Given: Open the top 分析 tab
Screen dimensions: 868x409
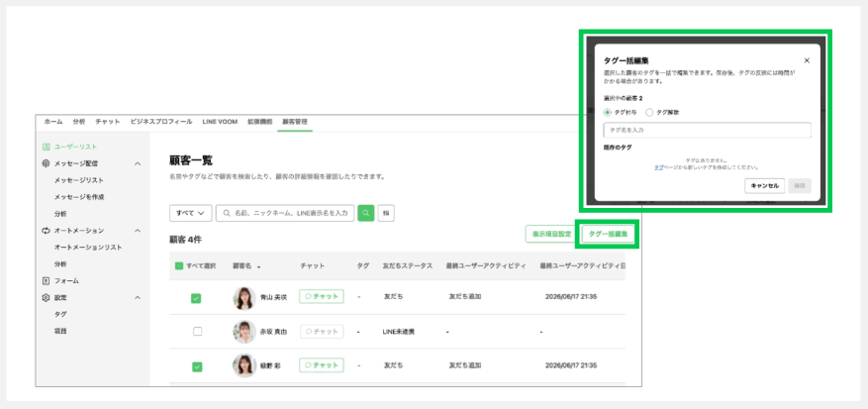Looking at the screenshot, I should click(x=78, y=122).
